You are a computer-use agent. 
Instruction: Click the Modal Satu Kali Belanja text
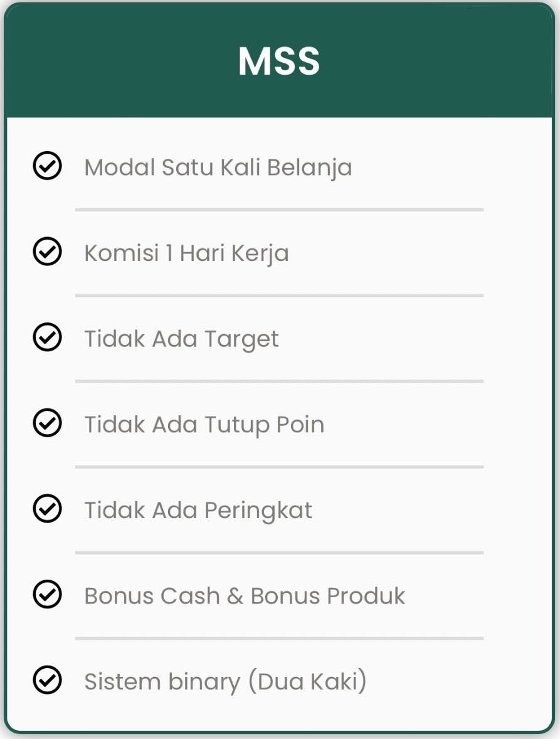tap(218, 167)
